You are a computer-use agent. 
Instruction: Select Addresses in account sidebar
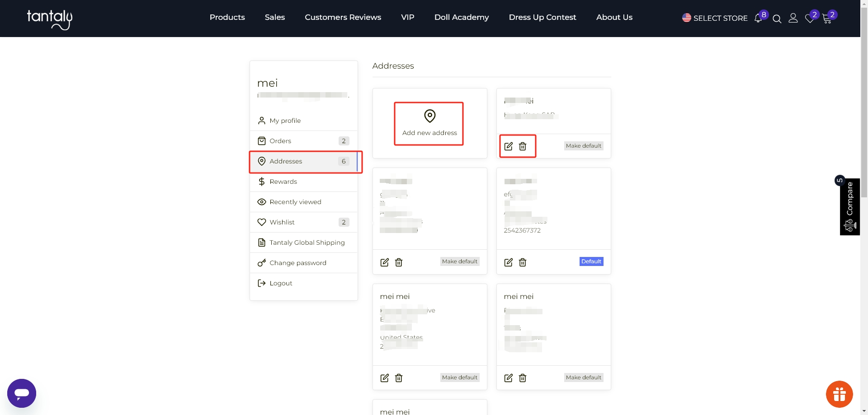point(304,161)
